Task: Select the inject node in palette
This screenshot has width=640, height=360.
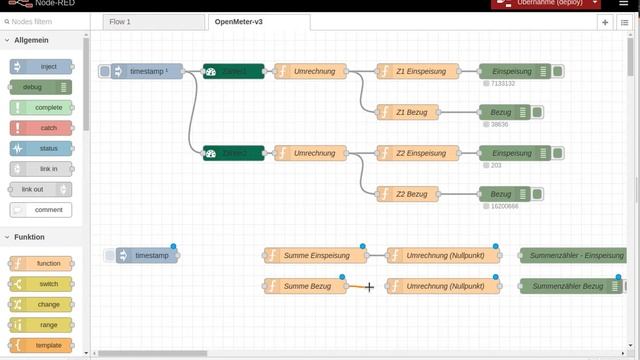Action: coord(41,67)
